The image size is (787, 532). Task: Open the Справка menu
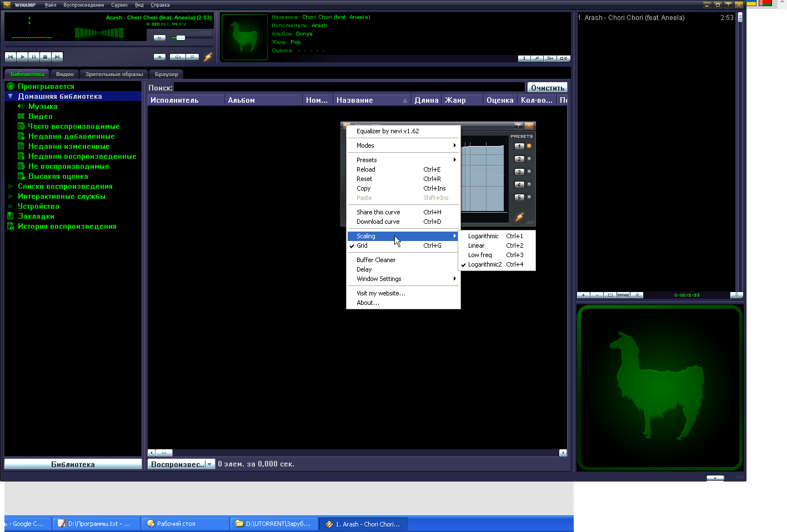point(160,5)
